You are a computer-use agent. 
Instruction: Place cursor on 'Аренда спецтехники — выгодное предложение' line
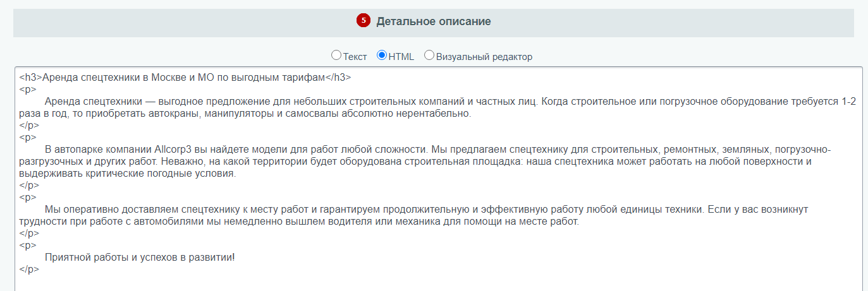click(451, 102)
